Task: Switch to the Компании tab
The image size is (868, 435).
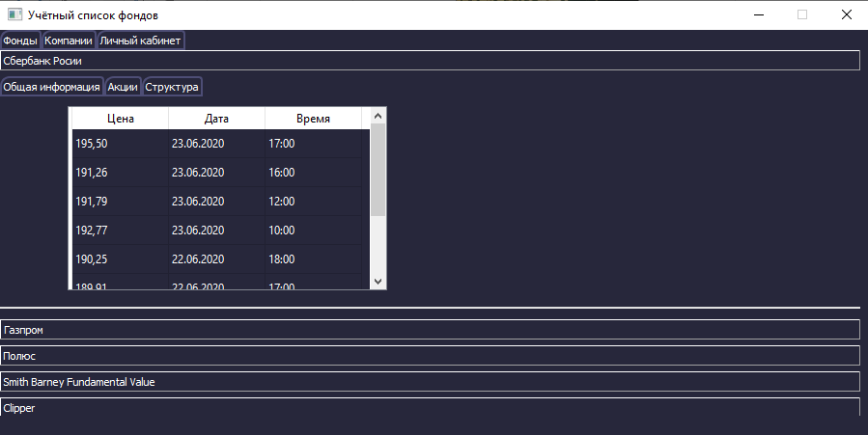Action: tap(69, 41)
